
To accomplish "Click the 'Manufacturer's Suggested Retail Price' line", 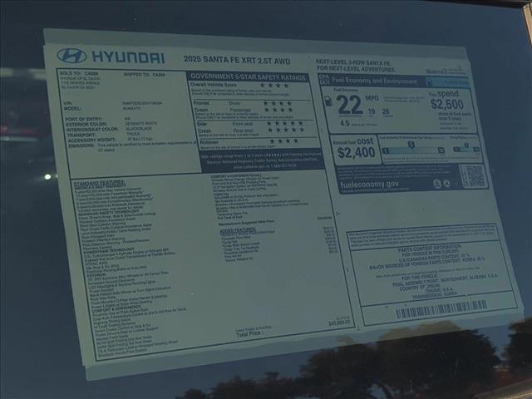I will [x=246, y=223].
